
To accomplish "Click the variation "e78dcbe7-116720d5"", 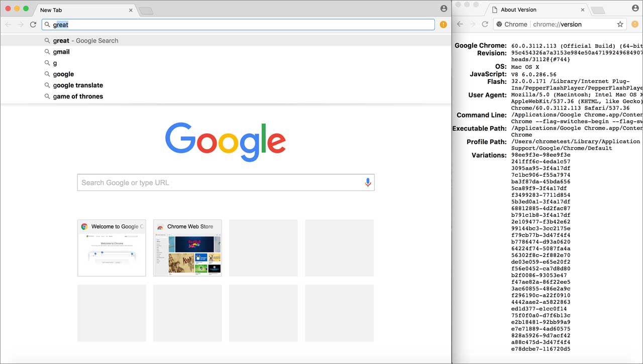I will (541, 349).
